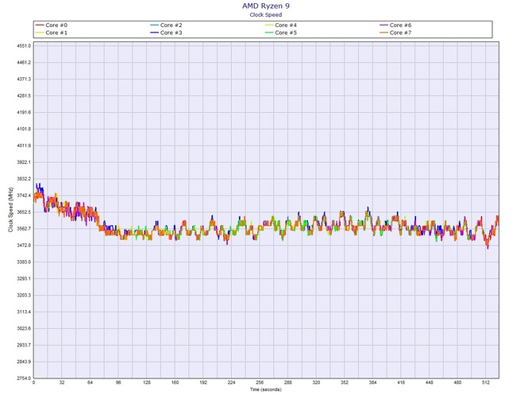Click the dark blue Core #3 color line

coord(154,33)
